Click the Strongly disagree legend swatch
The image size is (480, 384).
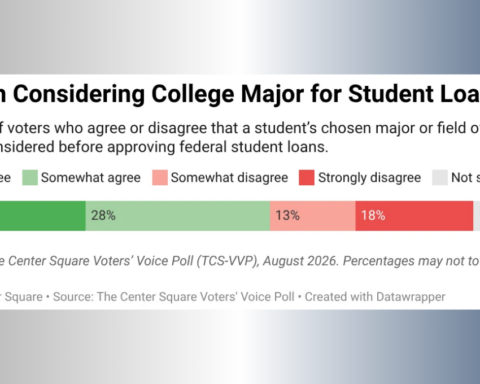click(x=307, y=177)
